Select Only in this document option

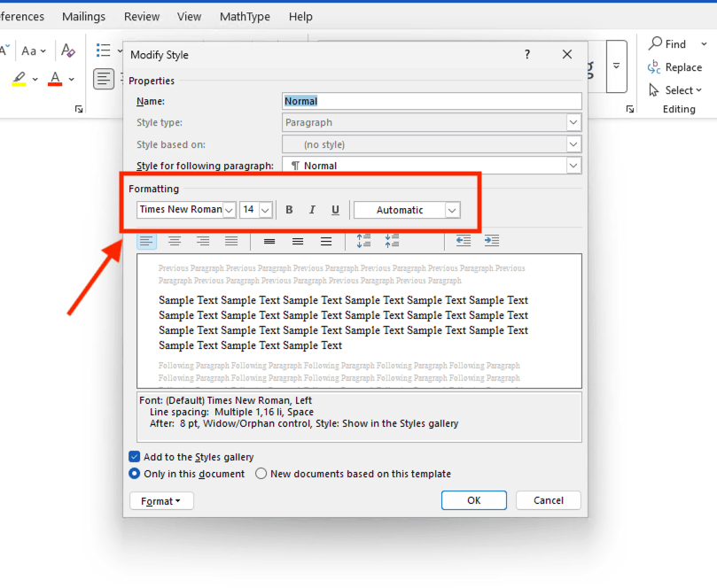tap(135, 474)
